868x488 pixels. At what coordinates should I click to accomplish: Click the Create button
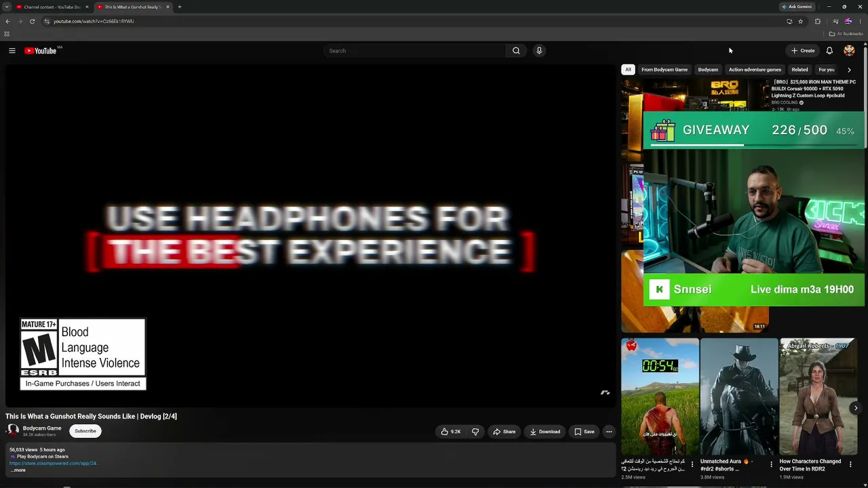point(803,51)
